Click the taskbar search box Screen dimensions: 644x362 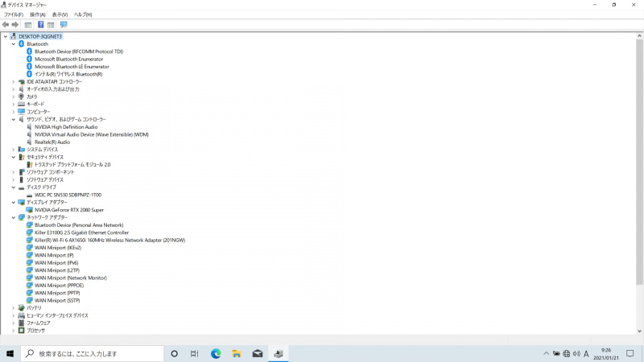point(92,353)
